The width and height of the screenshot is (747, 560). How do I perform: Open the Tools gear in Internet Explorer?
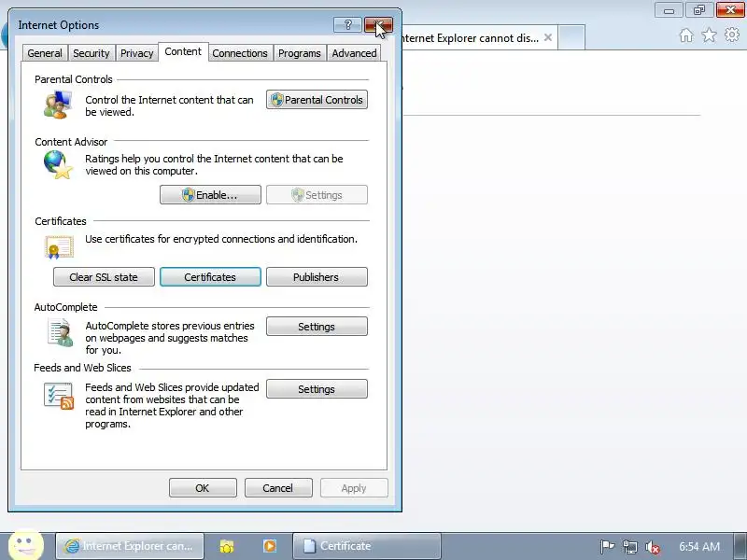(x=732, y=35)
